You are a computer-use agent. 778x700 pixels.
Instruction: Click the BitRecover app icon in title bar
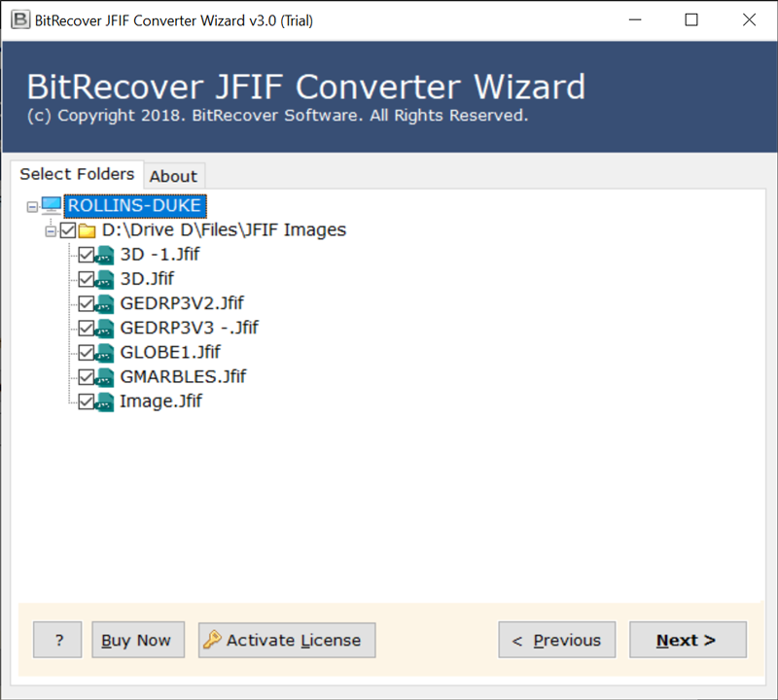tap(20, 19)
